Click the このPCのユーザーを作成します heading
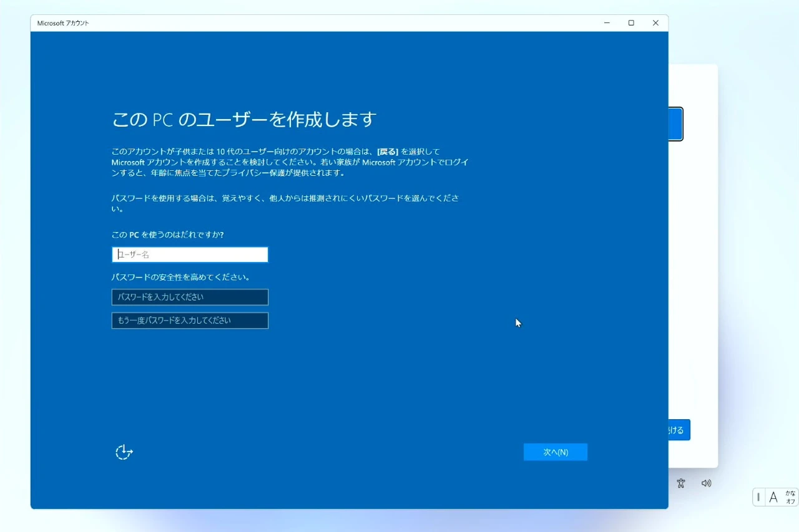Screen dimensions: 799x532 click(244, 119)
